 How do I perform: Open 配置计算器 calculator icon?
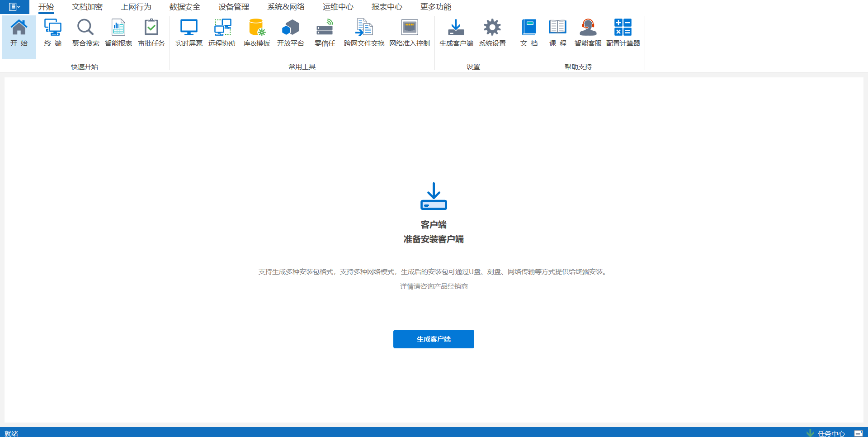coord(623,28)
